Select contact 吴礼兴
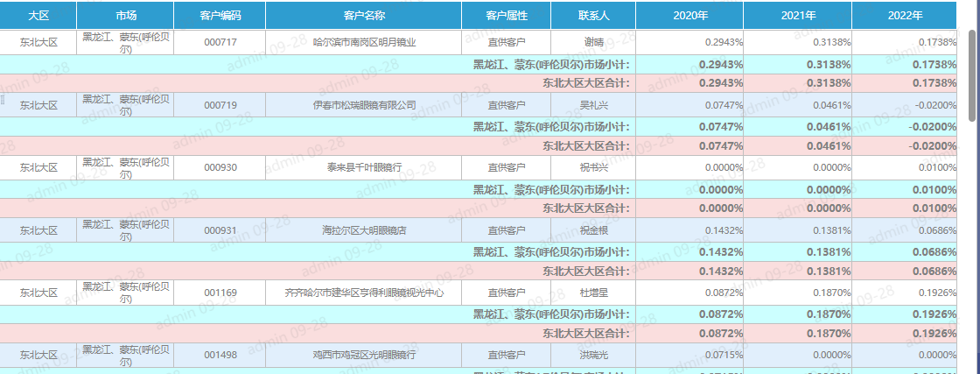The height and width of the screenshot is (374, 980). 593,105
